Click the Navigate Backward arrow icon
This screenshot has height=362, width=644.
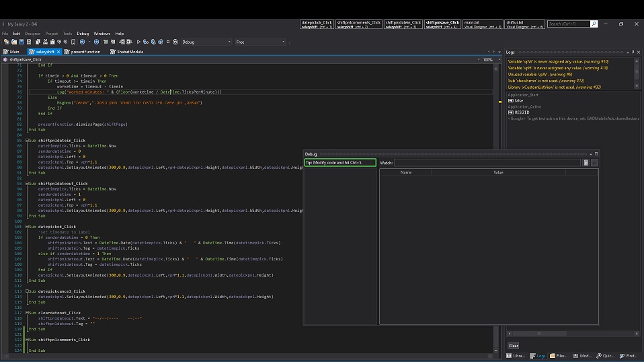tap(83, 42)
